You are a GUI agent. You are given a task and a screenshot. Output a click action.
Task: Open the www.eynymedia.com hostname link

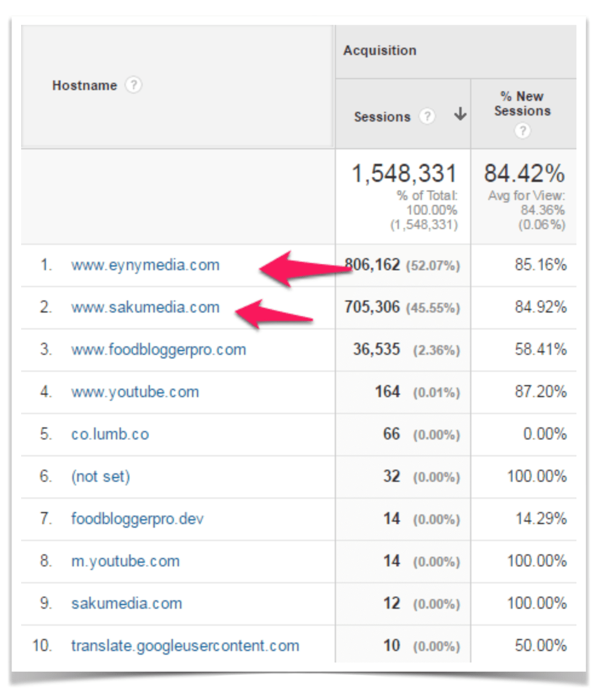coord(145,265)
